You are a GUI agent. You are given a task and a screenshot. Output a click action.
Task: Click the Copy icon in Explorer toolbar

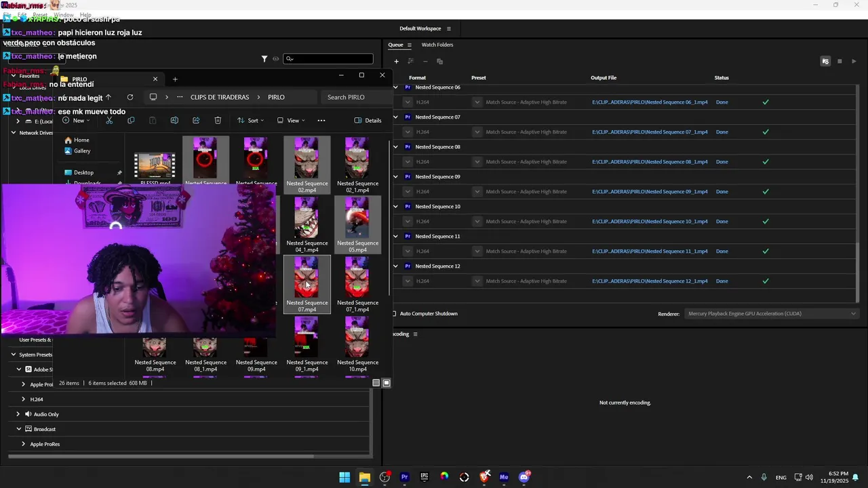131,121
